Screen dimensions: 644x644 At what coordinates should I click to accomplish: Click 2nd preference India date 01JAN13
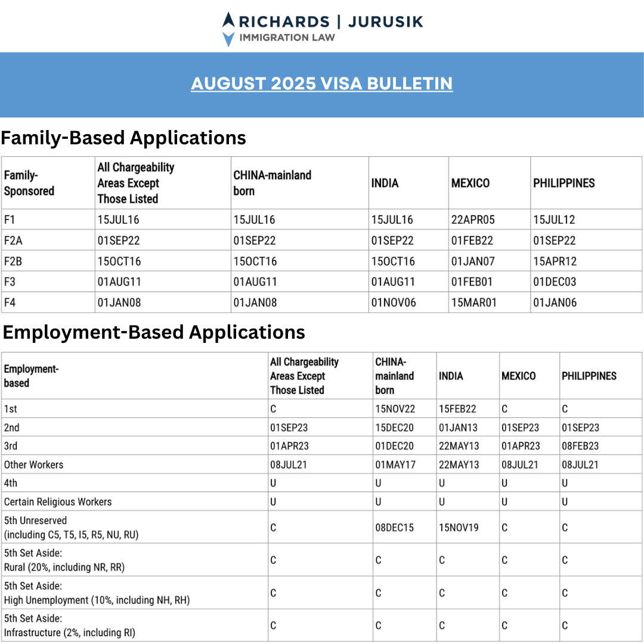458,428
